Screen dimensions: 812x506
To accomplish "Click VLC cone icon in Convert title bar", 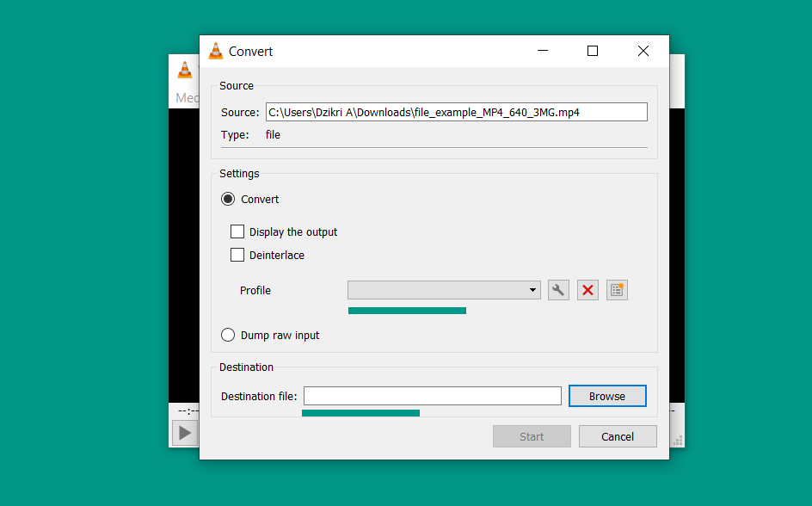I will pyautogui.click(x=215, y=52).
